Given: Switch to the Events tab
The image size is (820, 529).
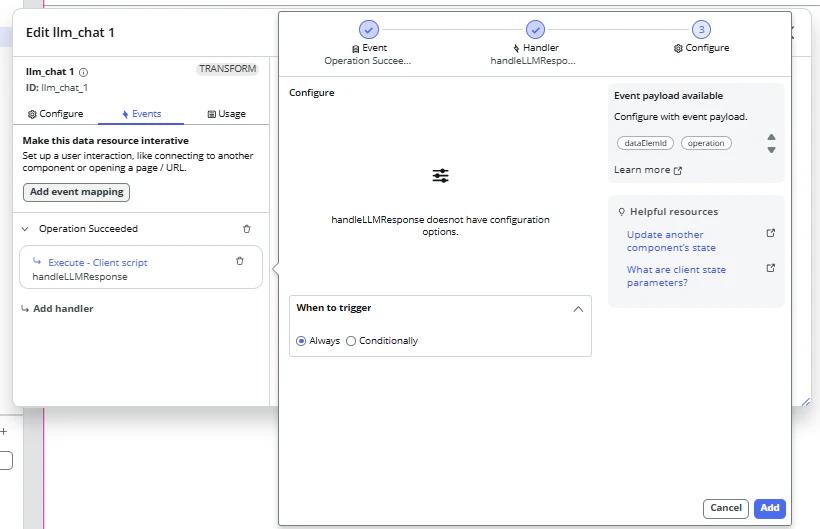Looking at the screenshot, I should point(141,114).
